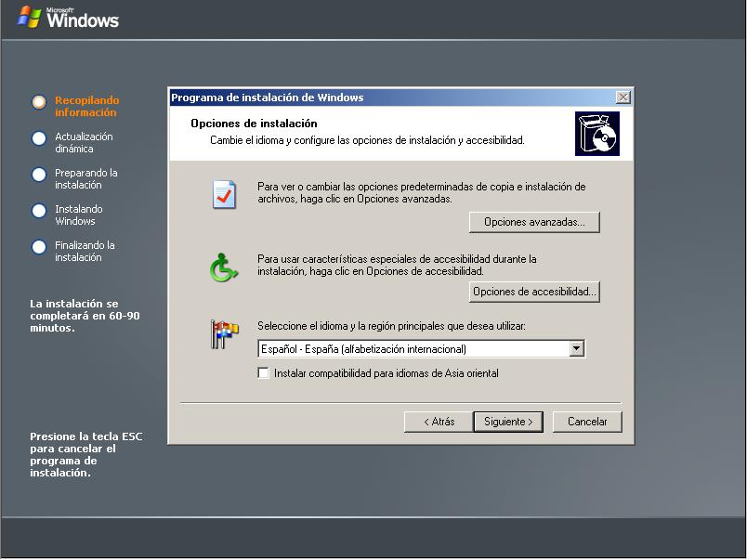This screenshot has height=560, width=747.
Task: Click the green wheelchair accessibility icon
Action: click(x=223, y=267)
